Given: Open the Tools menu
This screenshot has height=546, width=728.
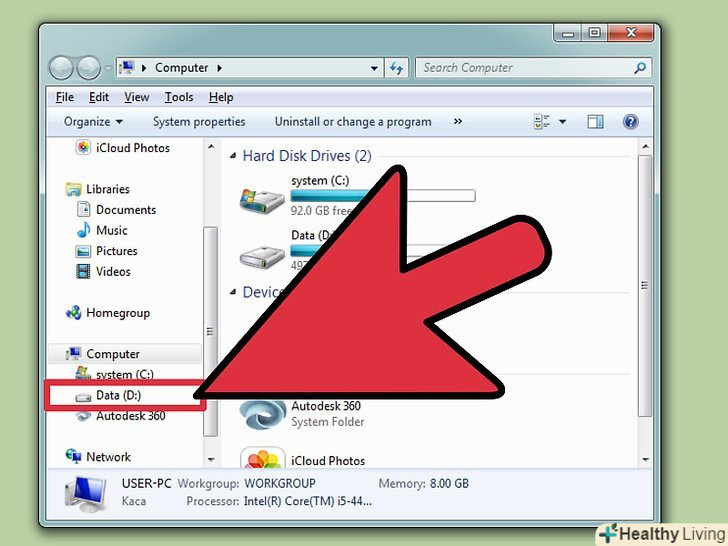Looking at the screenshot, I should pyautogui.click(x=179, y=97).
